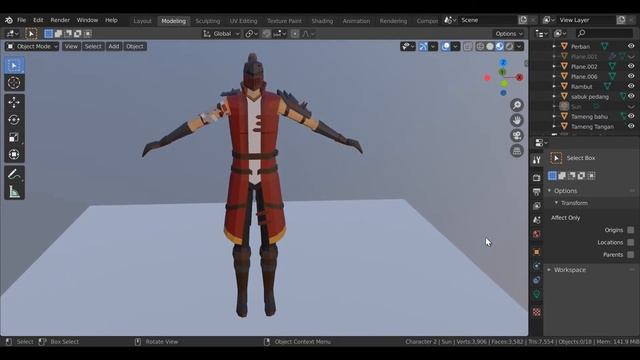The height and width of the screenshot is (360, 640).
Task: Activate the 3D Cursor tool
Action: [14, 83]
